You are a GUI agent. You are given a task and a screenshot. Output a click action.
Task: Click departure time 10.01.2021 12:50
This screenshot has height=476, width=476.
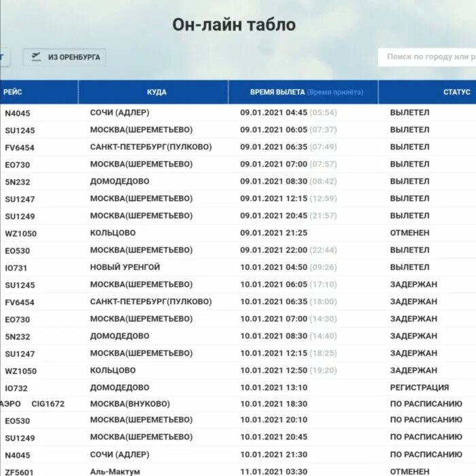click(x=274, y=371)
